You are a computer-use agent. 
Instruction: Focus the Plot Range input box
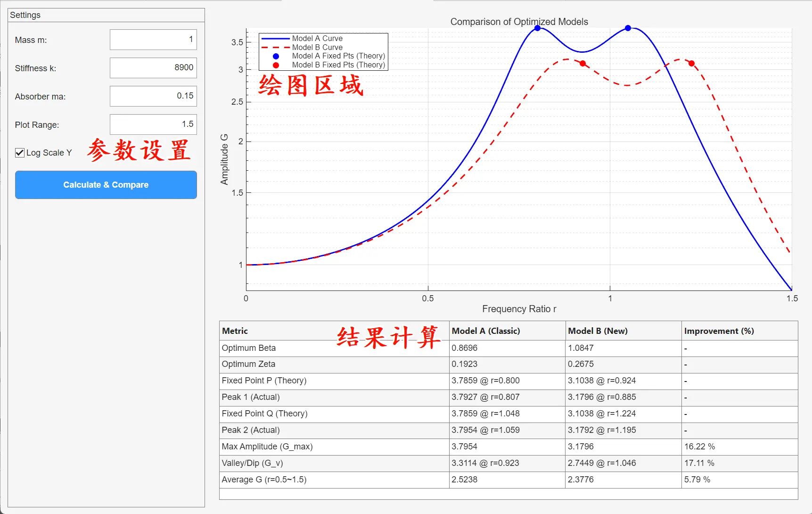(x=153, y=124)
